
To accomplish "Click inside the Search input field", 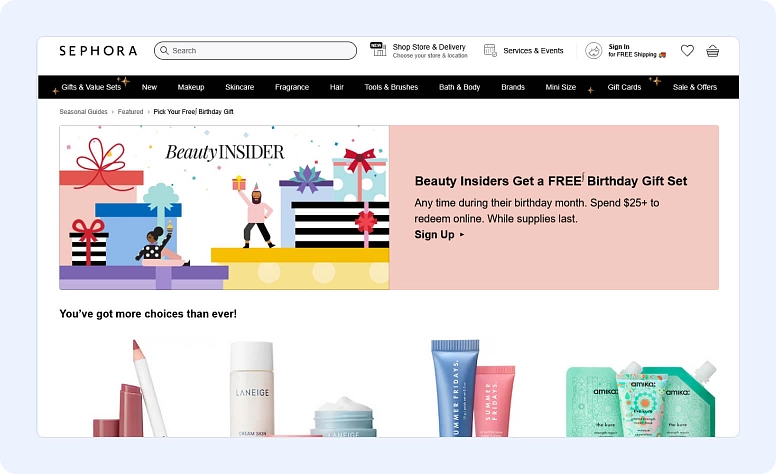I will point(260,51).
